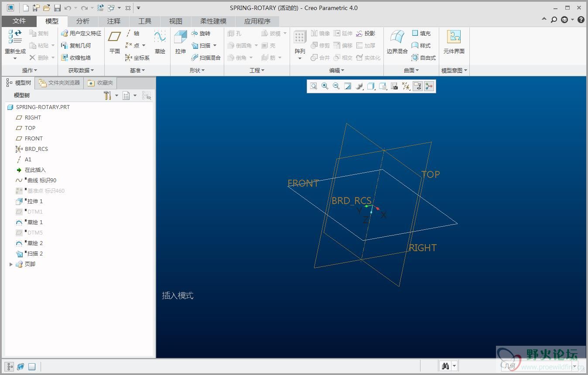Open the 形状 (Shapes) group dropdown
This screenshot has width=588, height=375.
(197, 70)
